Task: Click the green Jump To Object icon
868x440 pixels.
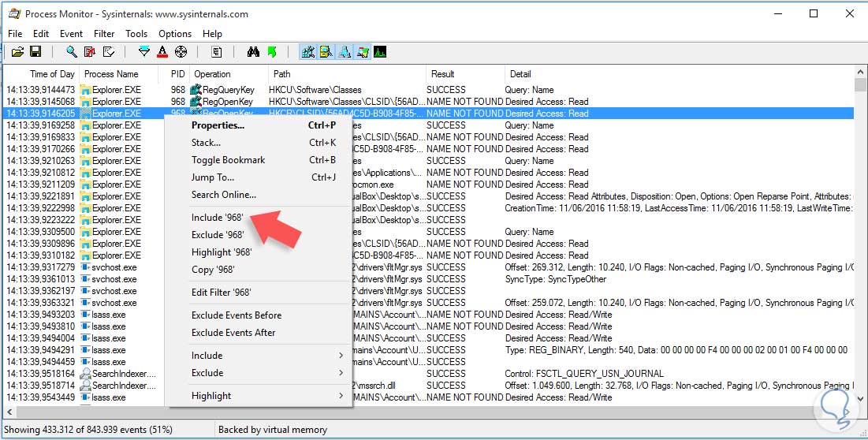Action: 272,52
